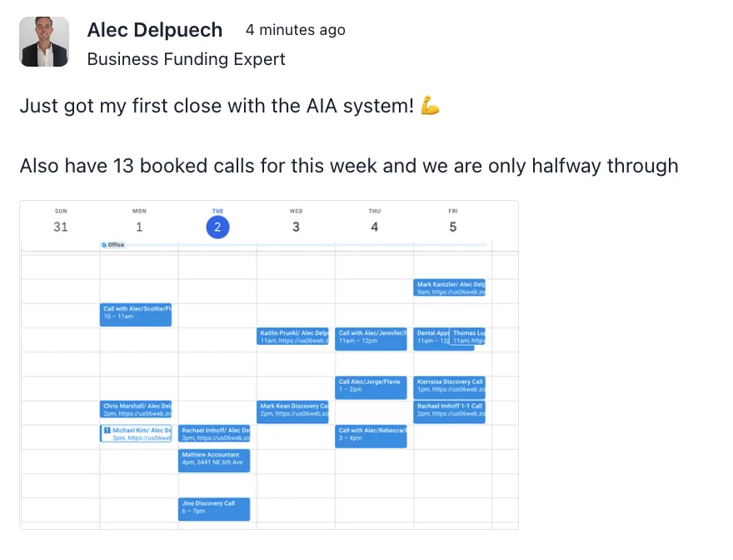Open the Kaitlin Prunkl 11am event
Viewport: 733px width, 560px height.
pos(293,337)
